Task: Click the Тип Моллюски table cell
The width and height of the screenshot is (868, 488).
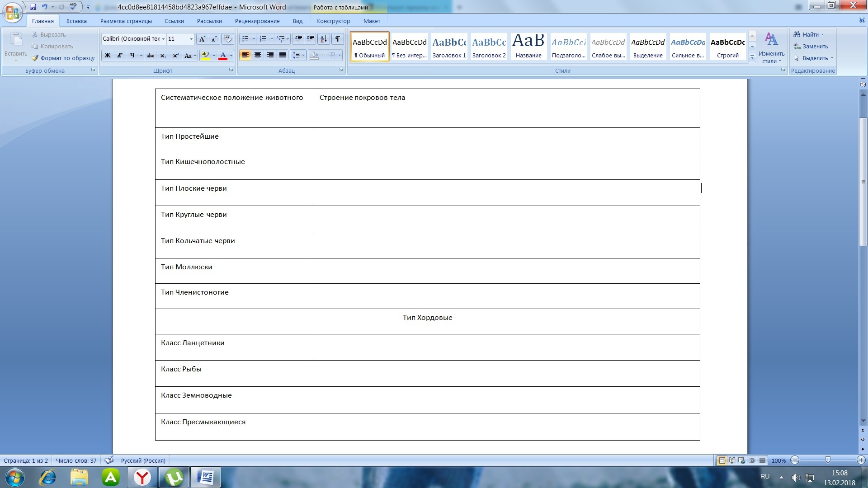Action: [x=234, y=271]
